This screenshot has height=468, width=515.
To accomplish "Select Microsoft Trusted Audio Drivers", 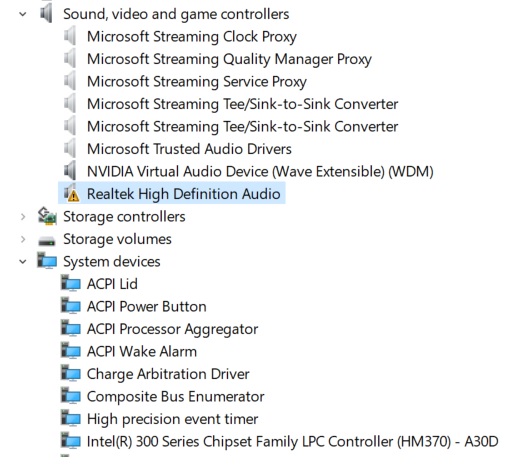I will coord(189,149).
